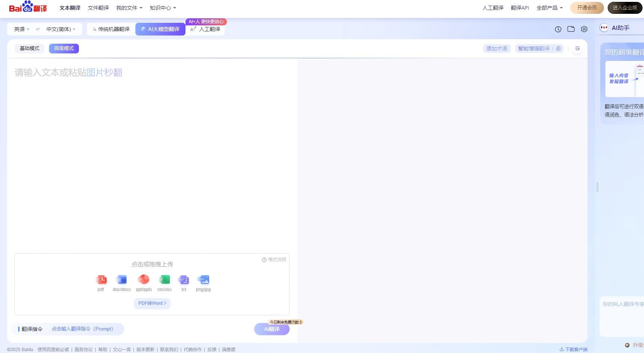Click the AI翻译 button
This screenshot has width=644, height=353.
[x=272, y=329]
